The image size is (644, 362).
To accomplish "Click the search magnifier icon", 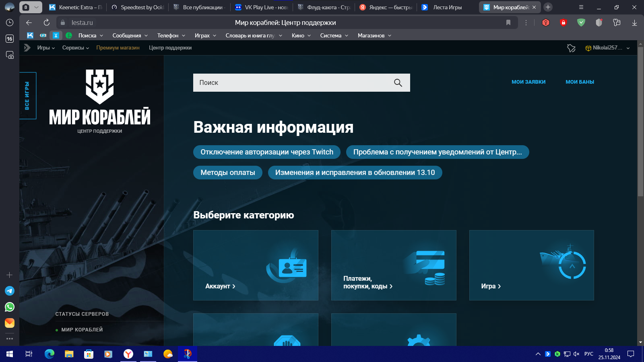I will [398, 82].
